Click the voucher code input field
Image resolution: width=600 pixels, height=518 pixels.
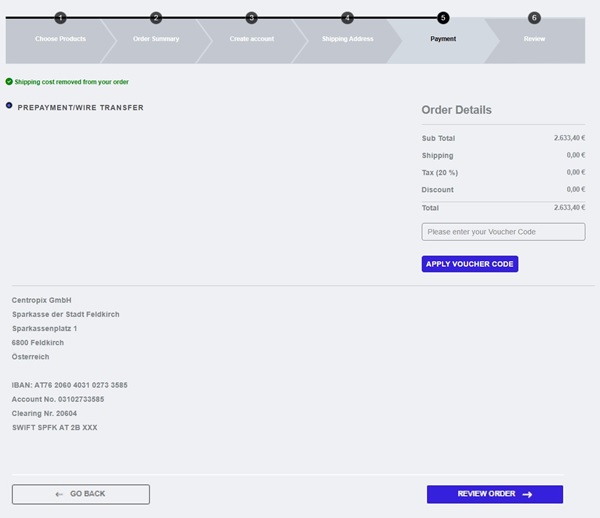coord(503,232)
